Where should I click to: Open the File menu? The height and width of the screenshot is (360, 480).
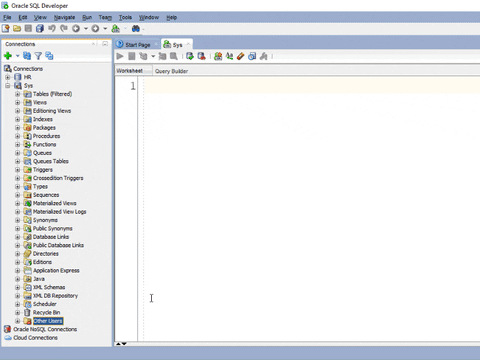7,17
